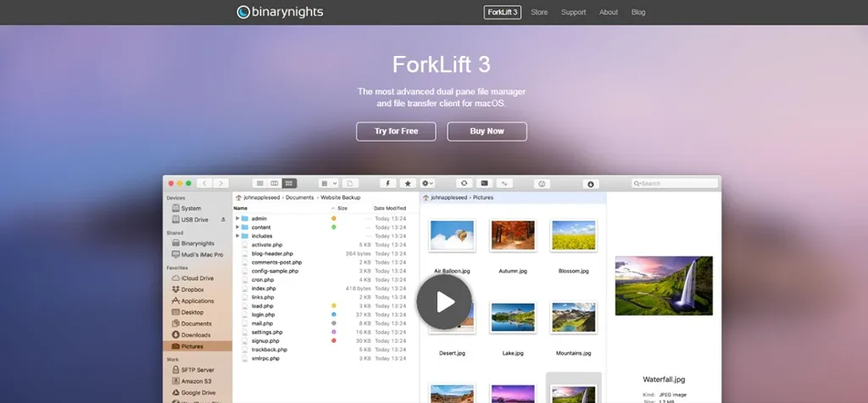Select the Lake.jpg thumbnail
868x403 pixels.
pyautogui.click(x=513, y=317)
